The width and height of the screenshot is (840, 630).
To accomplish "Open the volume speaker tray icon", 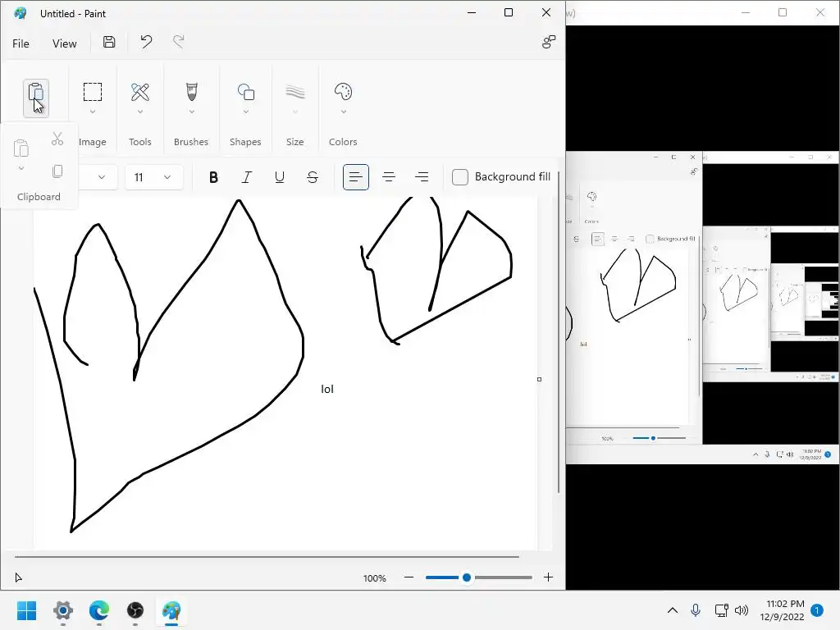I will tap(742, 610).
